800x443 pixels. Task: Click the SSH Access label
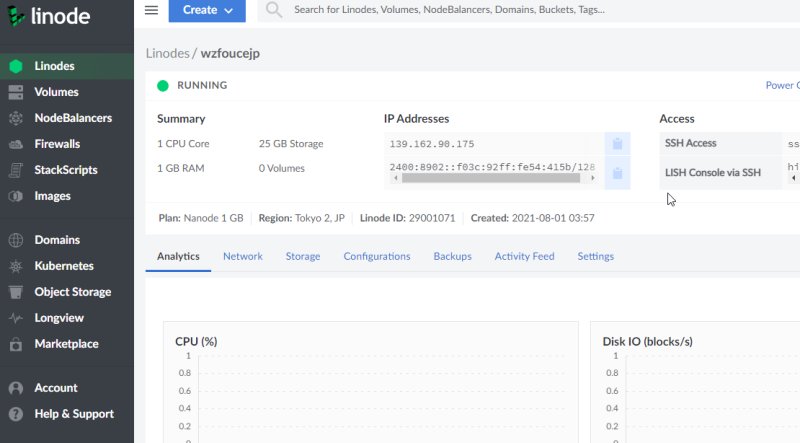pyautogui.click(x=690, y=143)
